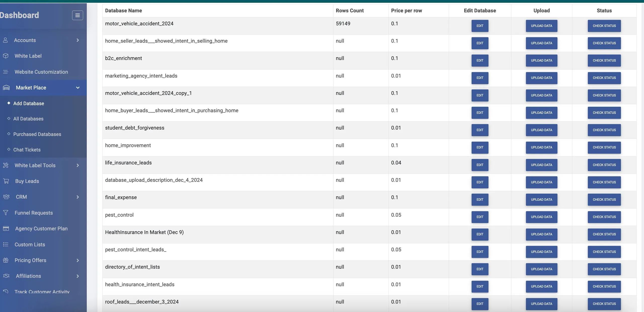Viewport: 644px width, 312px height.
Task: Edit the motor_vehicle_accident_2024 database
Action: coord(480,26)
